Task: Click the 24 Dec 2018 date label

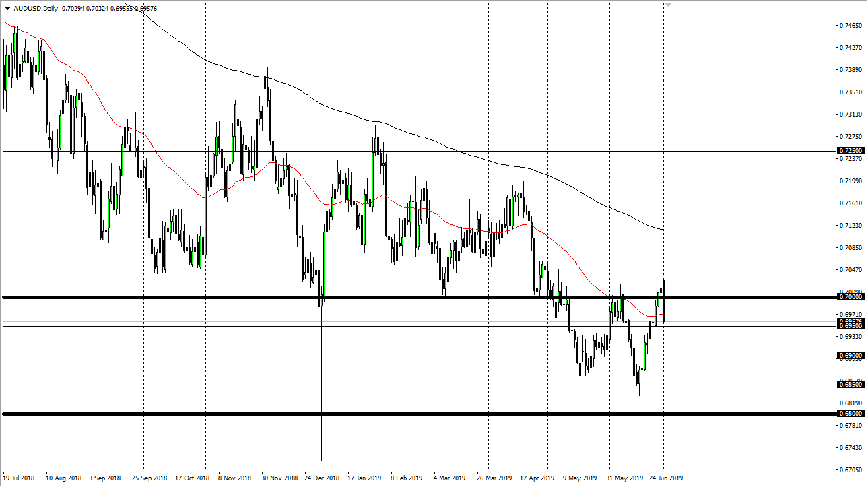Action: point(323,478)
